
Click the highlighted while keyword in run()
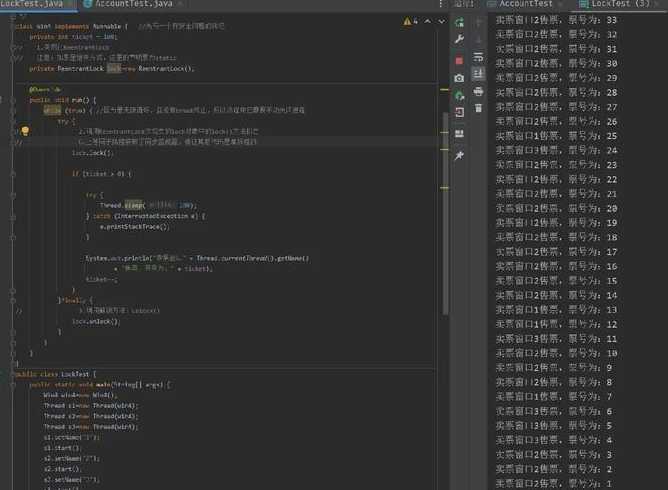(52, 110)
